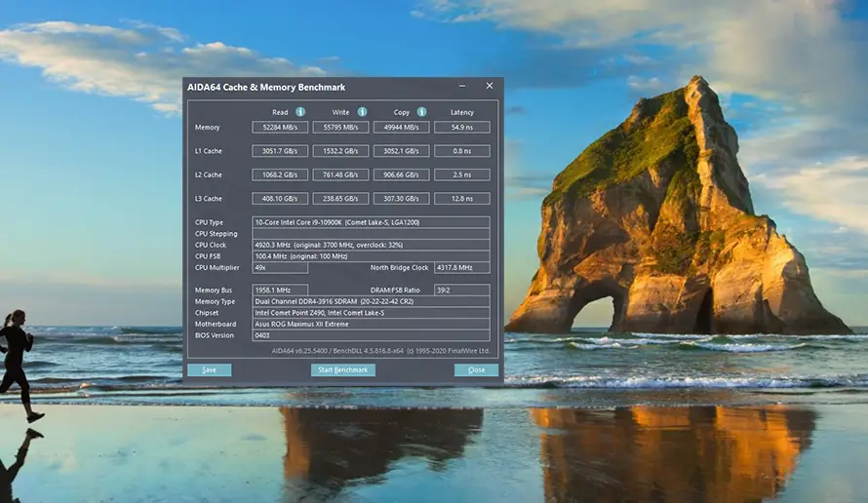Click the info icon next to Copy
The width and height of the screenshot is (868, 503).
(x=422, y=112)
